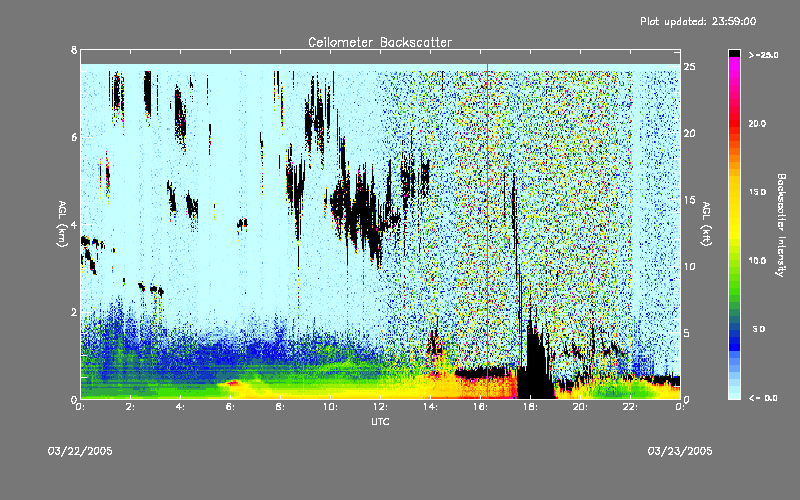Click the start date 03/22/2005
The image size is (800, 500).
pos(80,451)
